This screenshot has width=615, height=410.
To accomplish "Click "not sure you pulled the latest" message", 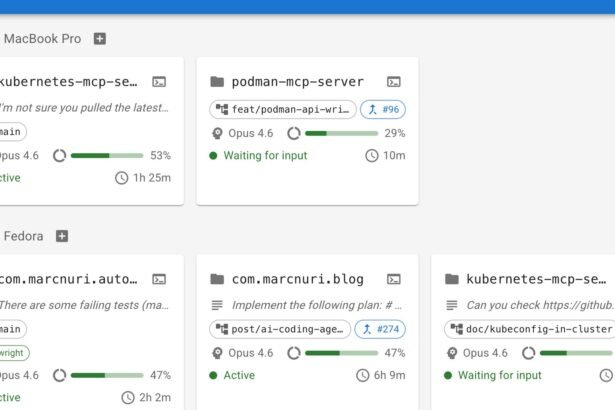I will [84, 108].
